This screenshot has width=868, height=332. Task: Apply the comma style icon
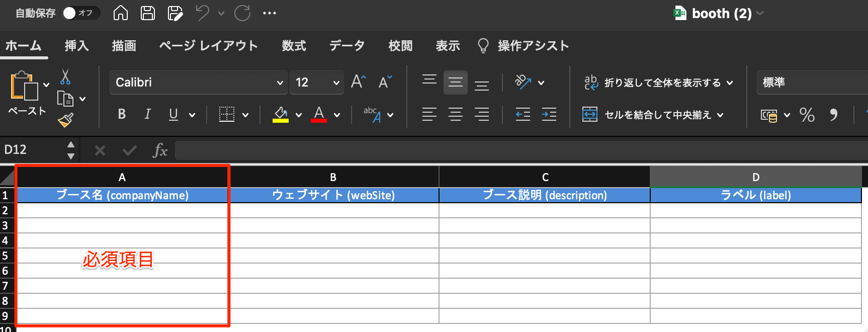(x=834, y=115)
